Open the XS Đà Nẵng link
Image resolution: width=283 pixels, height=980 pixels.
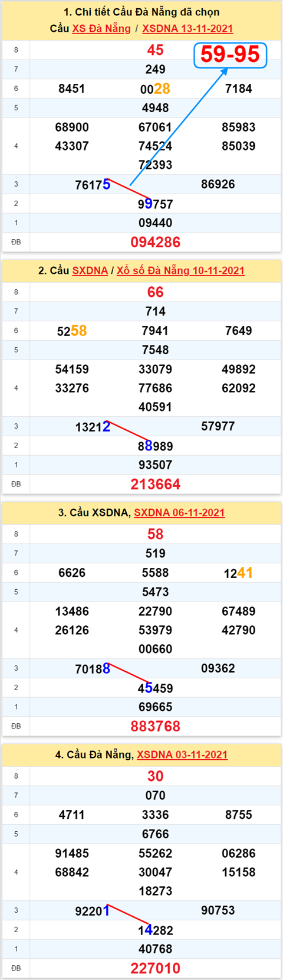coord(101,28)
